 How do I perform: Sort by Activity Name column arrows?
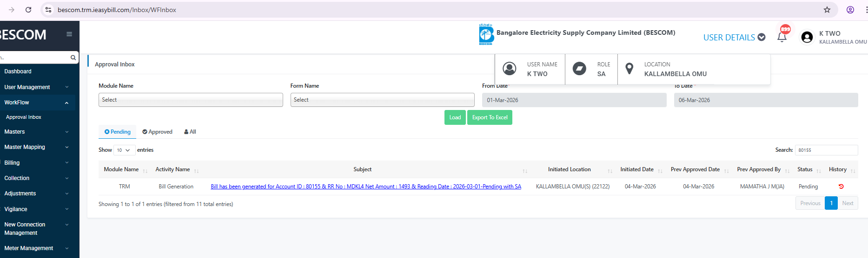coord(196,171)
